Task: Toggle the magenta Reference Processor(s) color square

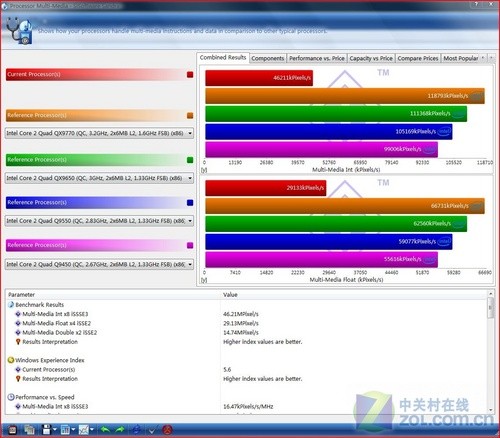Action: point(190,246)
